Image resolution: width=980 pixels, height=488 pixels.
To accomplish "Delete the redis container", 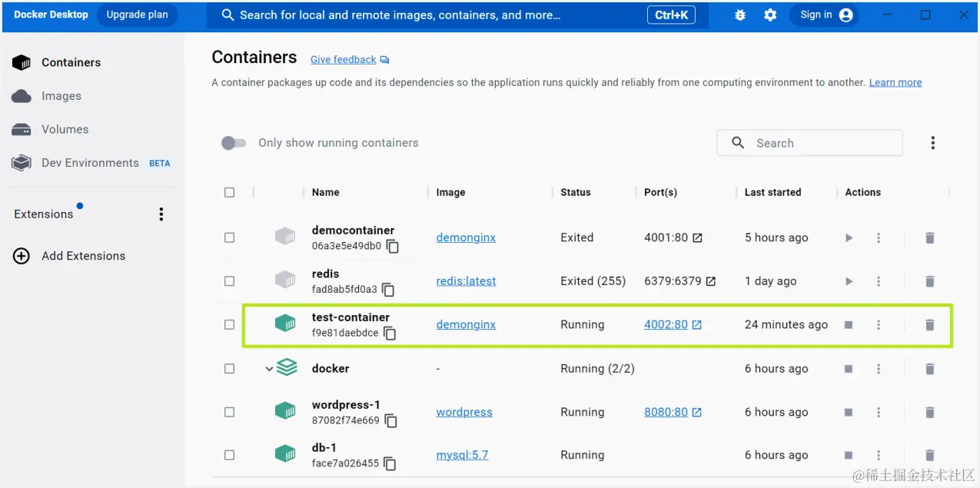I will coord(929,281).
